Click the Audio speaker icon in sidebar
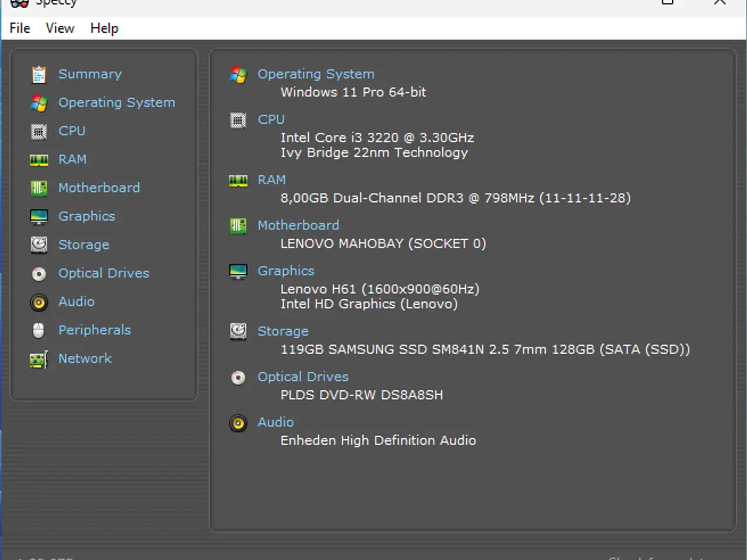Image resolution: width=747 pixels, height=560 pixels. (x=39, y=302)
